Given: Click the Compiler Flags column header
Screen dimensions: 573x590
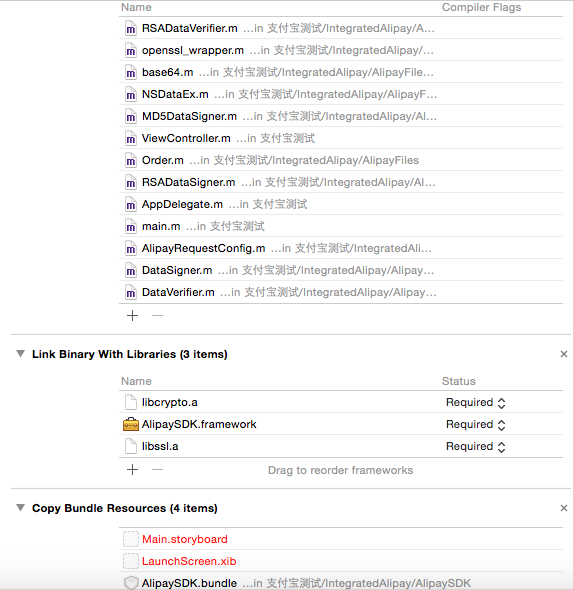Looking at the screenshot, I should (481, 7).
